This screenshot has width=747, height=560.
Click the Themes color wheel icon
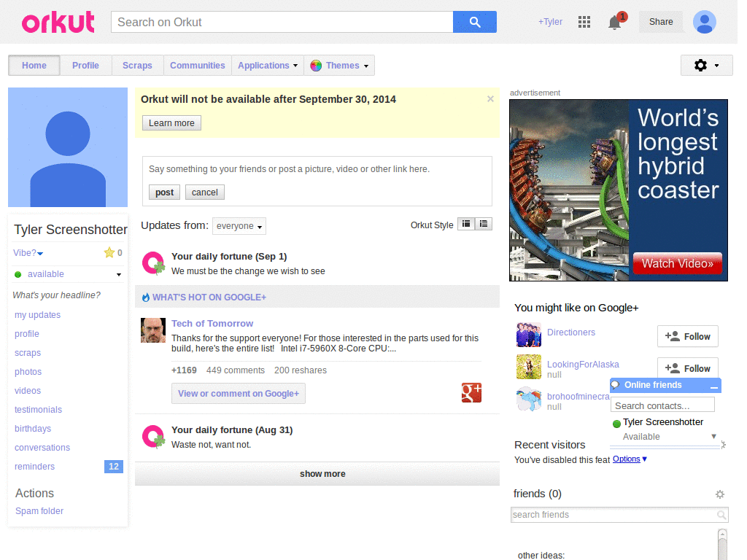[x=316, y=66]
